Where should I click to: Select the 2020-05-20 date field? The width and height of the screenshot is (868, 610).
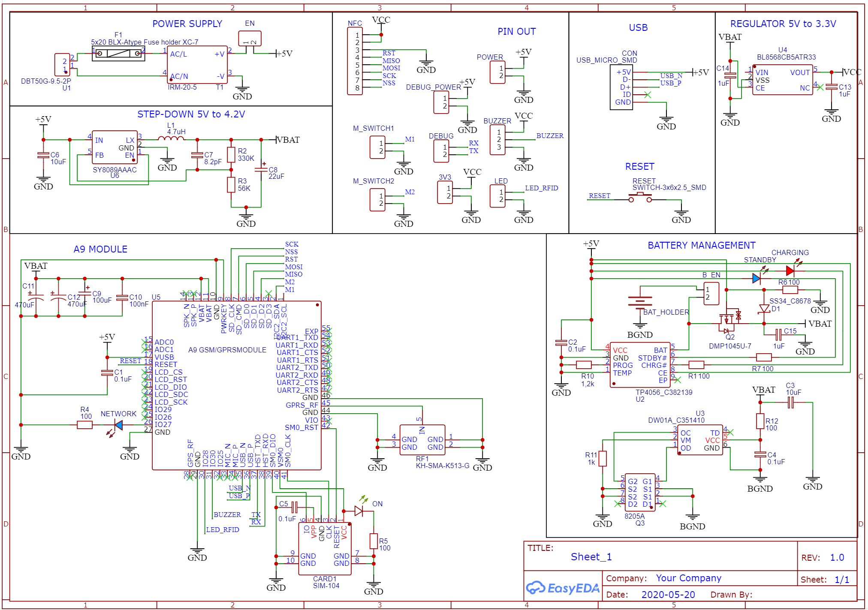pos(668,594)
